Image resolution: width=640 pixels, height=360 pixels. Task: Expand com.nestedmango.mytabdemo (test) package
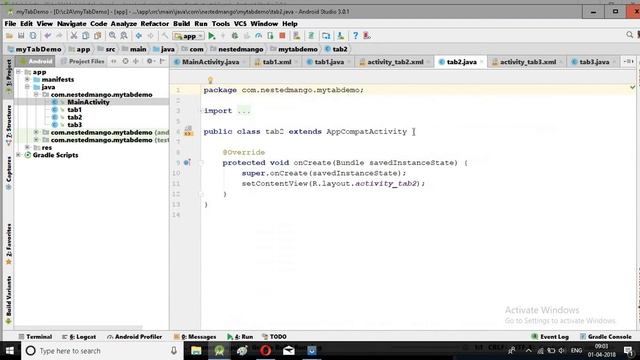click(36, 140)
